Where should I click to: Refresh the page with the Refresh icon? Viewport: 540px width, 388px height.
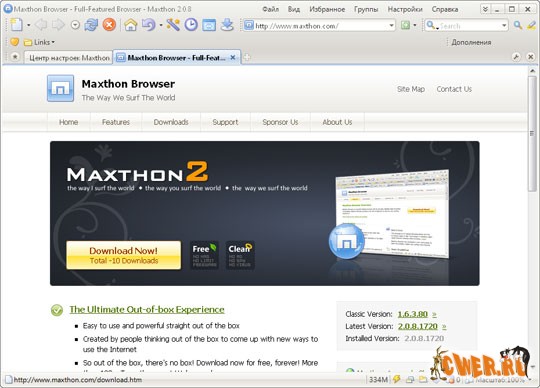[x=91, y=25]
